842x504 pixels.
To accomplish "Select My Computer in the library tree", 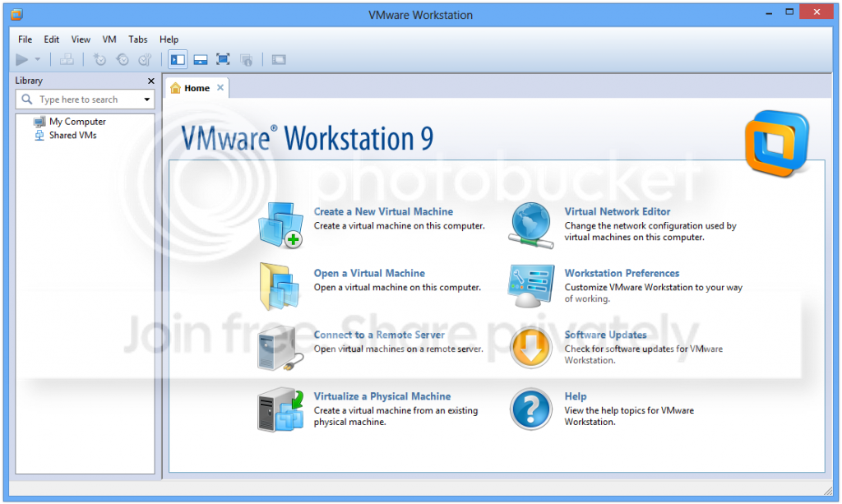I will pos(77,122).
